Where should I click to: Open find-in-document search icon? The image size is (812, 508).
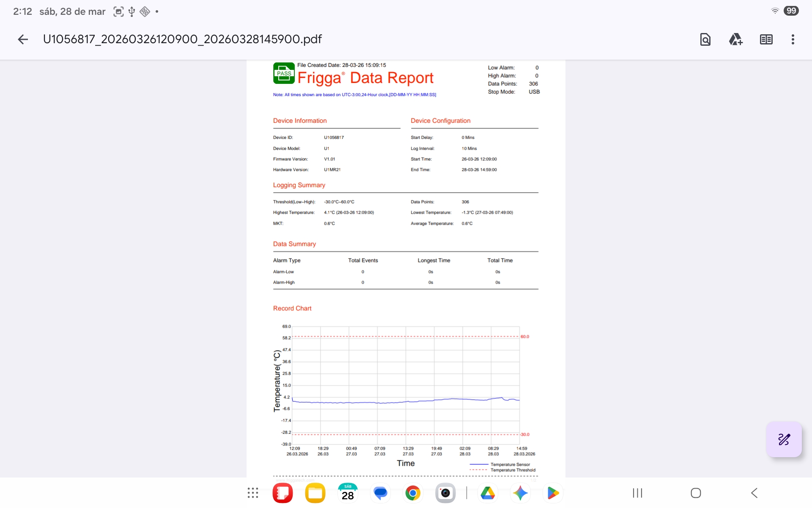point(705,39)
